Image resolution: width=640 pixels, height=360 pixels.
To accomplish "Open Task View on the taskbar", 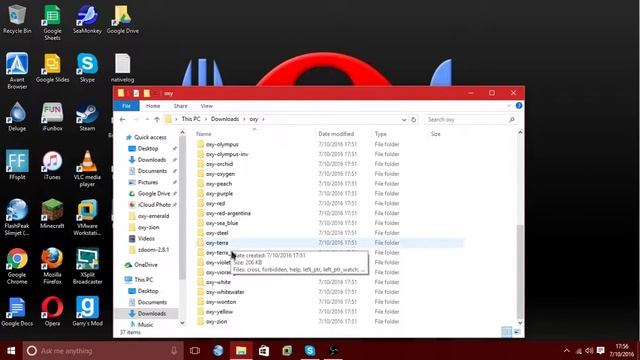I will click(195, 351).
